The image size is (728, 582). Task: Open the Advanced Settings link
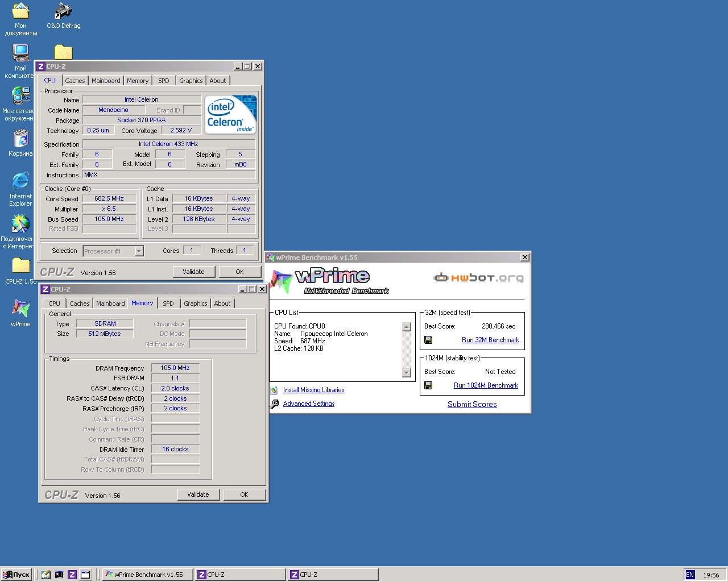[x=309, y=404]
